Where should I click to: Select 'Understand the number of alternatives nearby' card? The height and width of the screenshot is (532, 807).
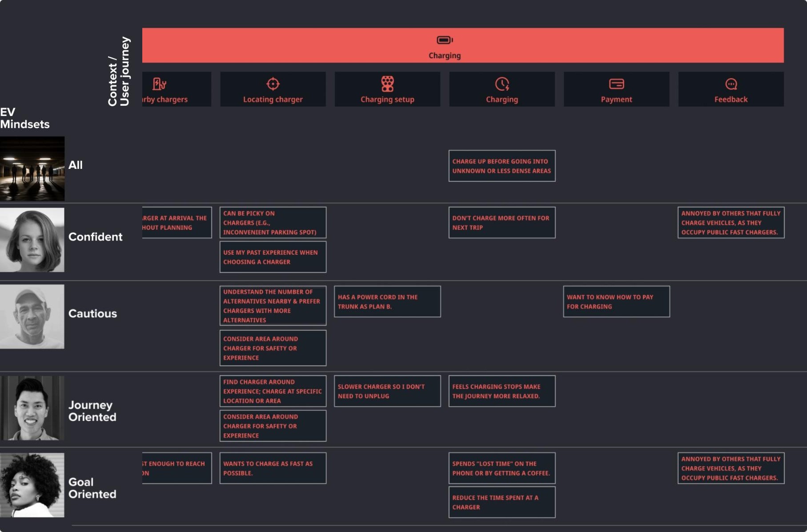pyautogui.click(x=273, y=306)
